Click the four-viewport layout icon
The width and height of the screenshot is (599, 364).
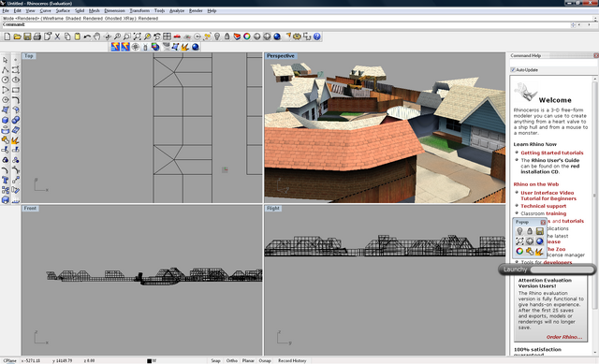click(167, 36)
